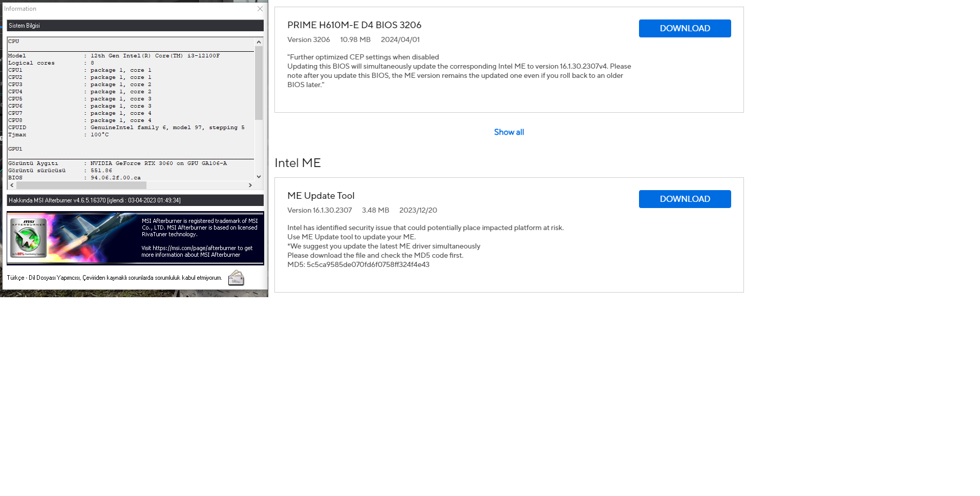Click the ME Update Tool title
Screen dimensions: 980x496
tap(321, 196)
